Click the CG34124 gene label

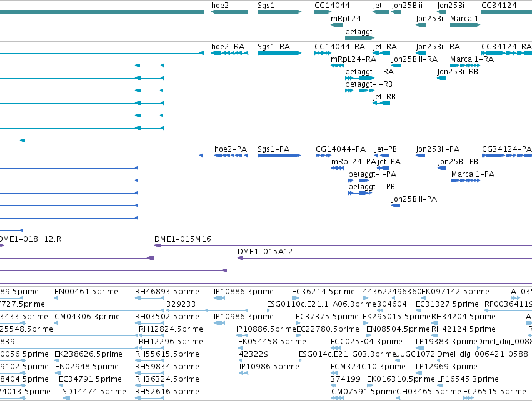click(499, 6)
